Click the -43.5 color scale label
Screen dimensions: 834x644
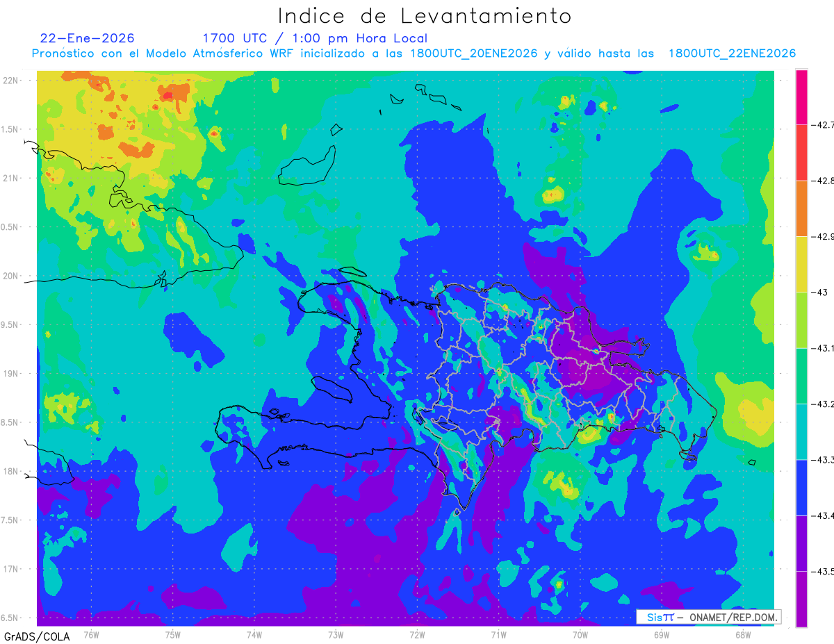pyautogui.click(x=822, y=571)
